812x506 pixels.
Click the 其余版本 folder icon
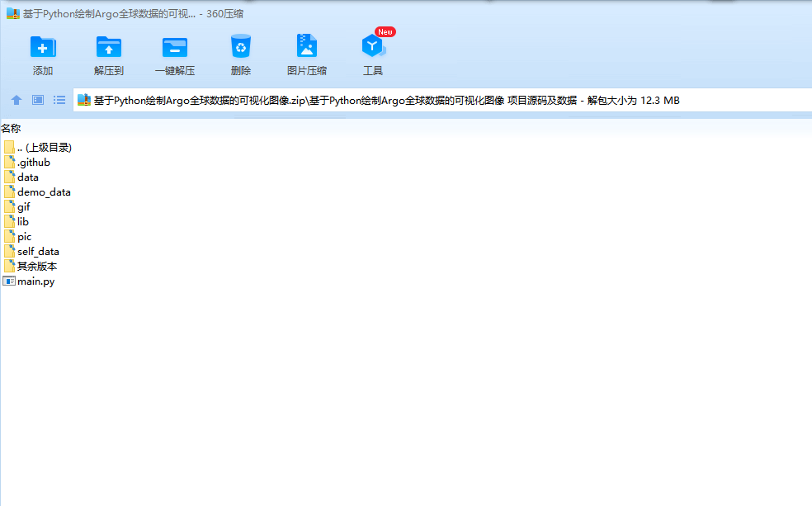click(9, 266)
